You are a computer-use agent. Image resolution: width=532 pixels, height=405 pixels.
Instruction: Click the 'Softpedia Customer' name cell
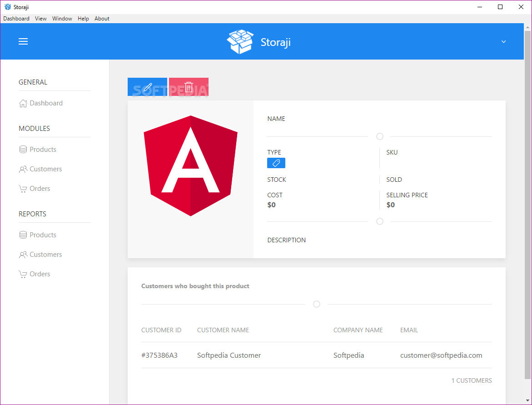point(229,355)
